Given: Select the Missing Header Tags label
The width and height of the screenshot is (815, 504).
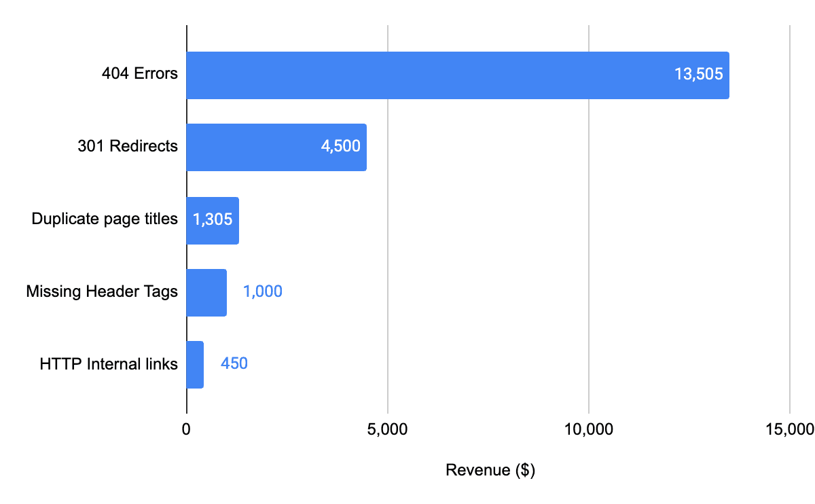Looking at the screenshot, I should click(x=102, y=291).
